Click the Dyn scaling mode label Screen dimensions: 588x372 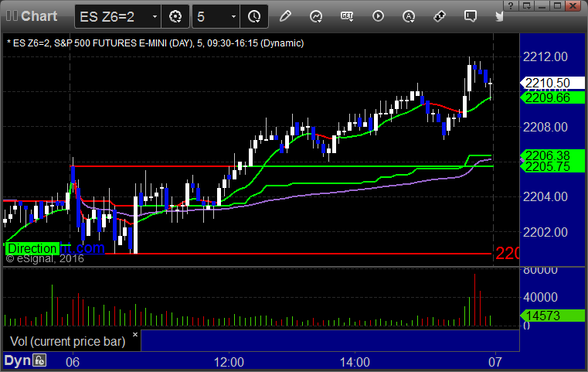pos(17,360)
